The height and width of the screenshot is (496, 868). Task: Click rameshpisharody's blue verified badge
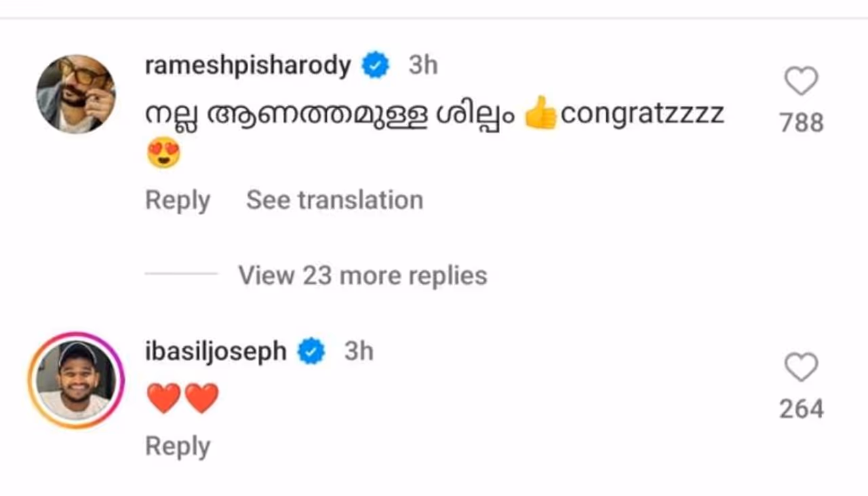[375, 66]
